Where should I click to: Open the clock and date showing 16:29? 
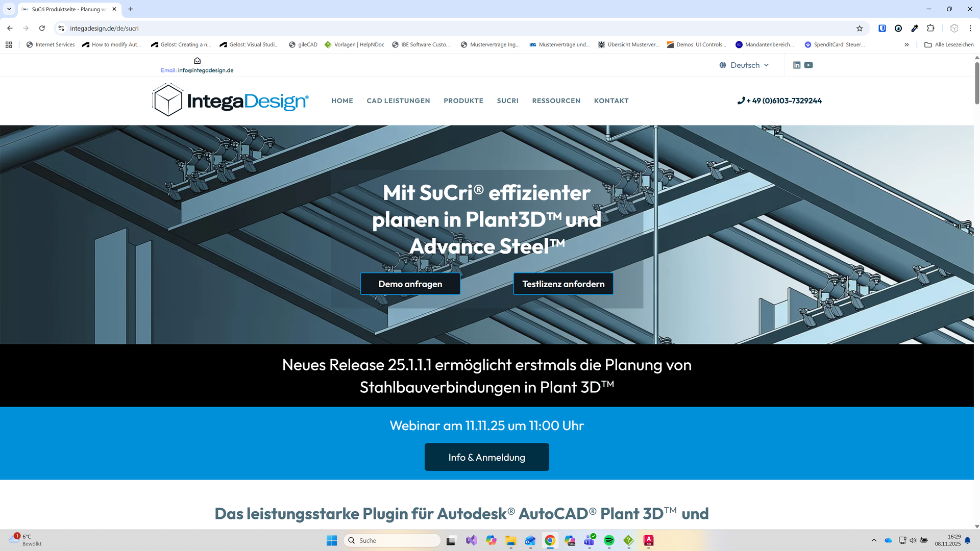coord(948,540)
